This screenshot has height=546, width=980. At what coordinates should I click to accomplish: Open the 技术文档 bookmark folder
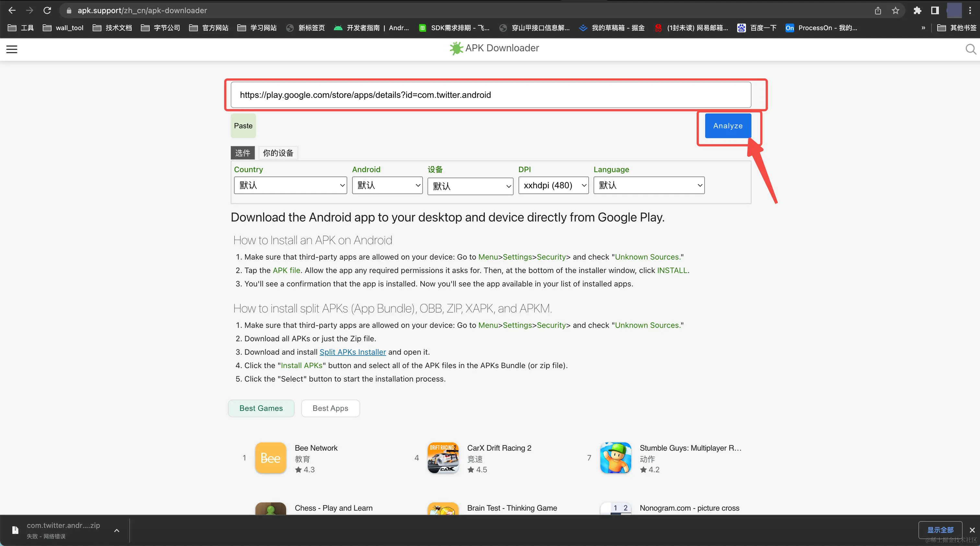[112, 28]
